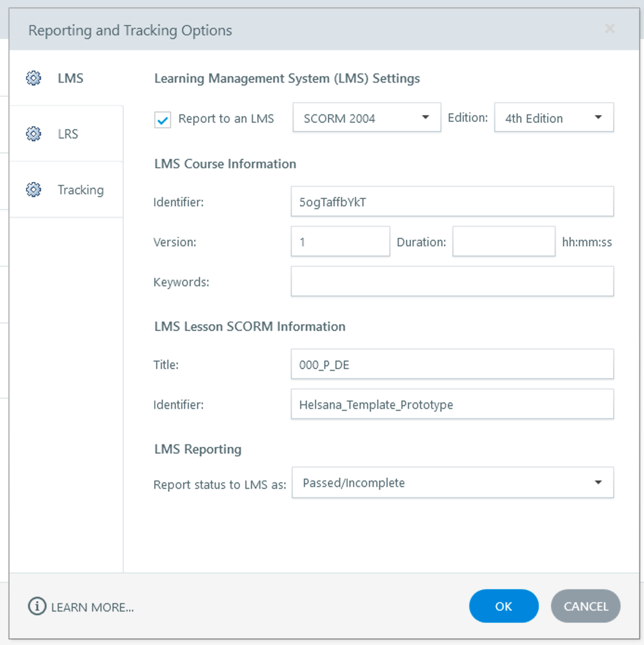Click the empty Keywords text field
Screen dimensions: 644x645
click(452, 282)
